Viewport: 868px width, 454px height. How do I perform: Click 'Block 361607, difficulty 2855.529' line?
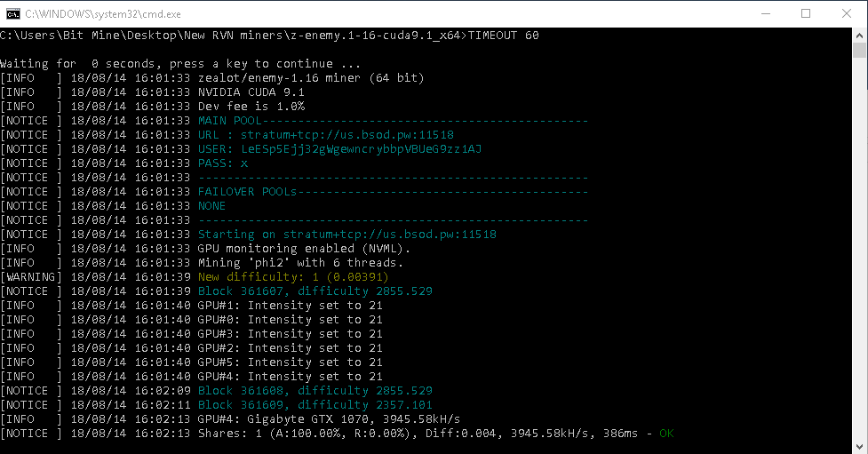315,291
